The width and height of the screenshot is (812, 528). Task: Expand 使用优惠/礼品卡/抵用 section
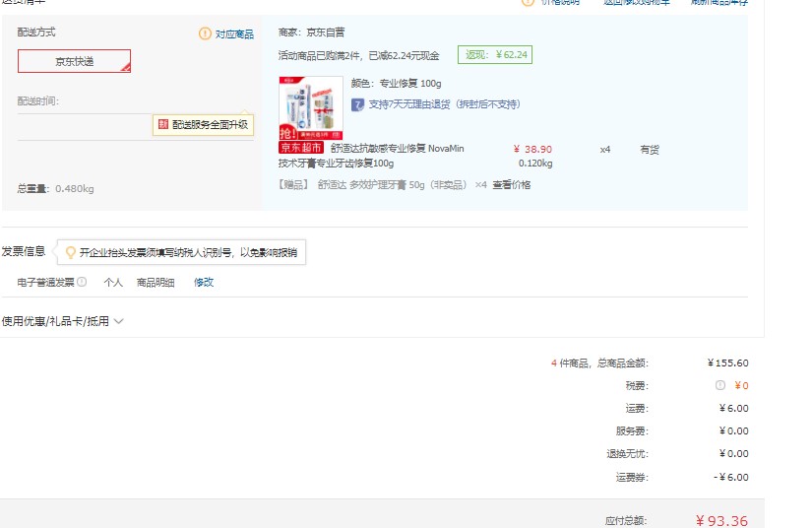[x=62, y=321]
